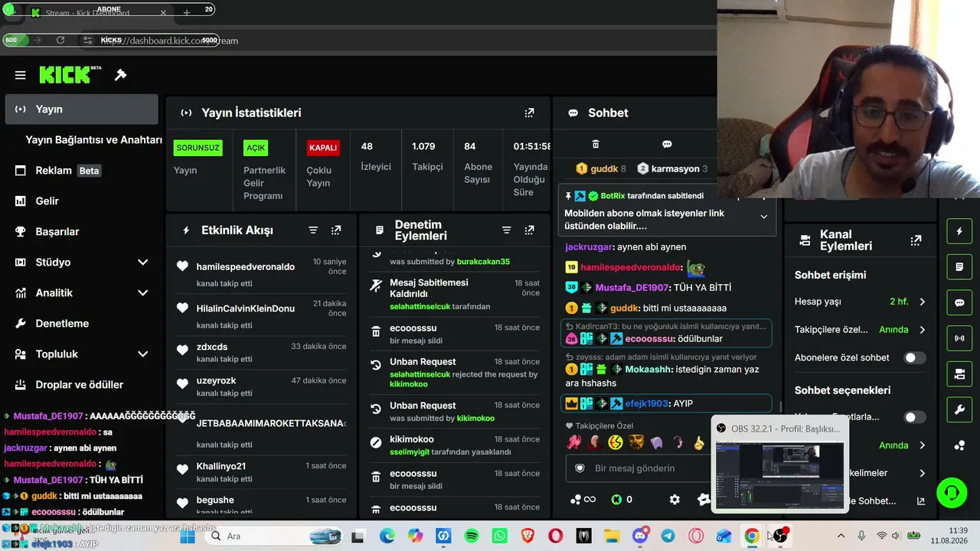
Task: Open the hamburger menu beside the Kick logo
Action: coord(21,75)
